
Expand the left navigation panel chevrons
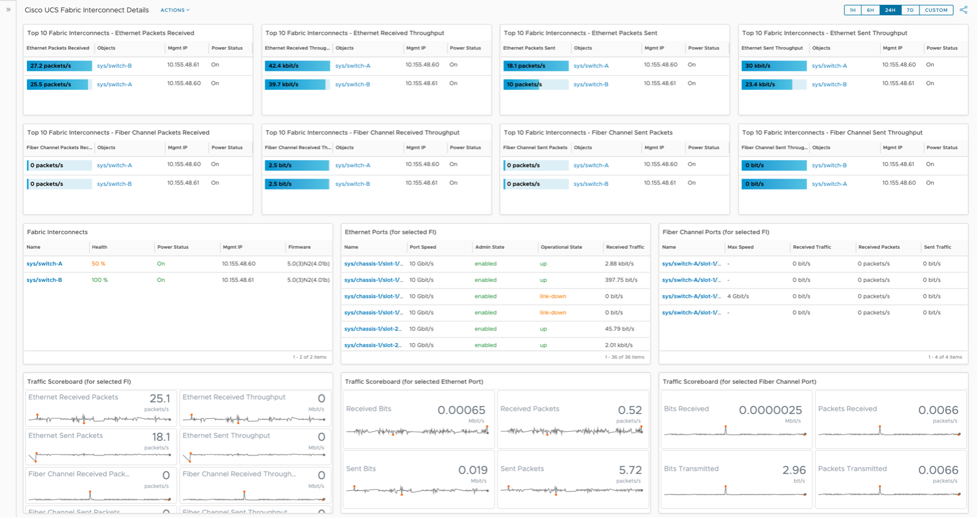pos(8,10)
